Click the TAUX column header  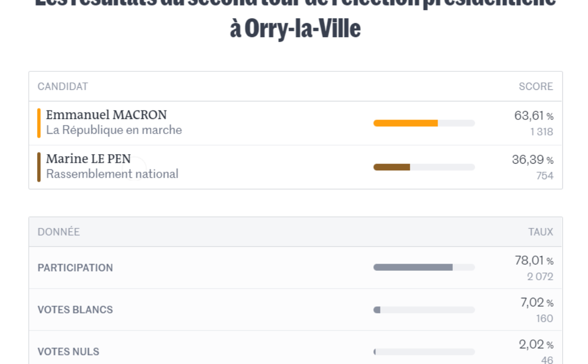541,232
